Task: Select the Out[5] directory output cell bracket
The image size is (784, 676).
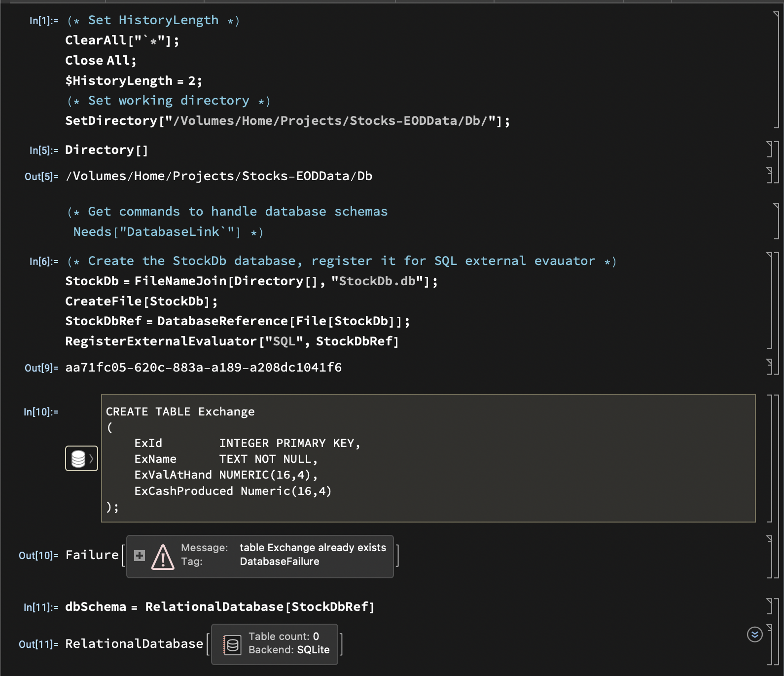Action: [770, 175]
